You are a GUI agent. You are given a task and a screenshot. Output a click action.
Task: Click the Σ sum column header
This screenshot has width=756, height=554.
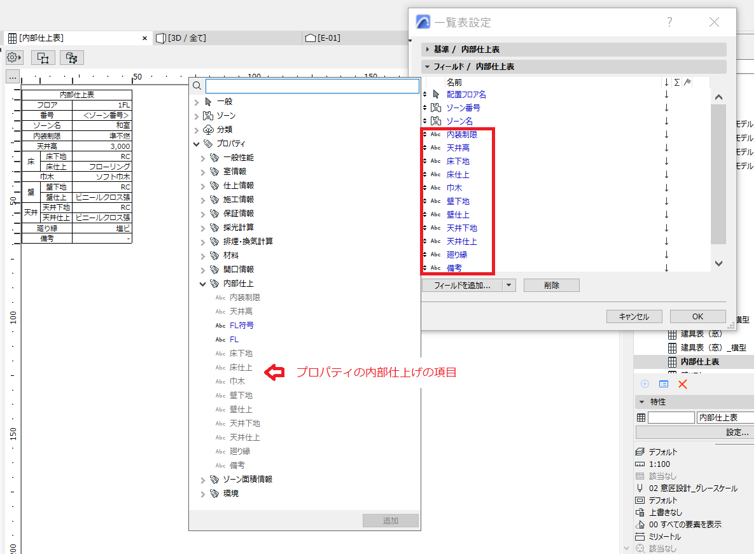677,83
